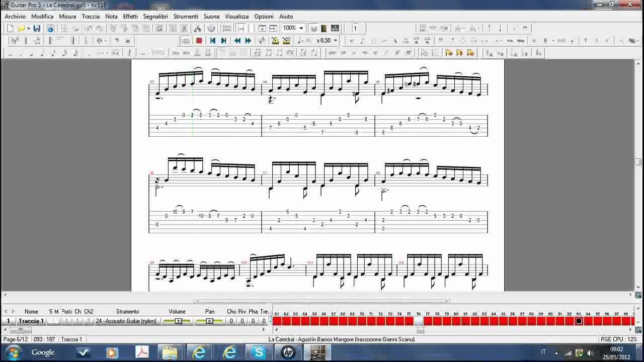Open the Traccia menu
The width and height of the screenshot is (644, 362).
pos(91,17)
